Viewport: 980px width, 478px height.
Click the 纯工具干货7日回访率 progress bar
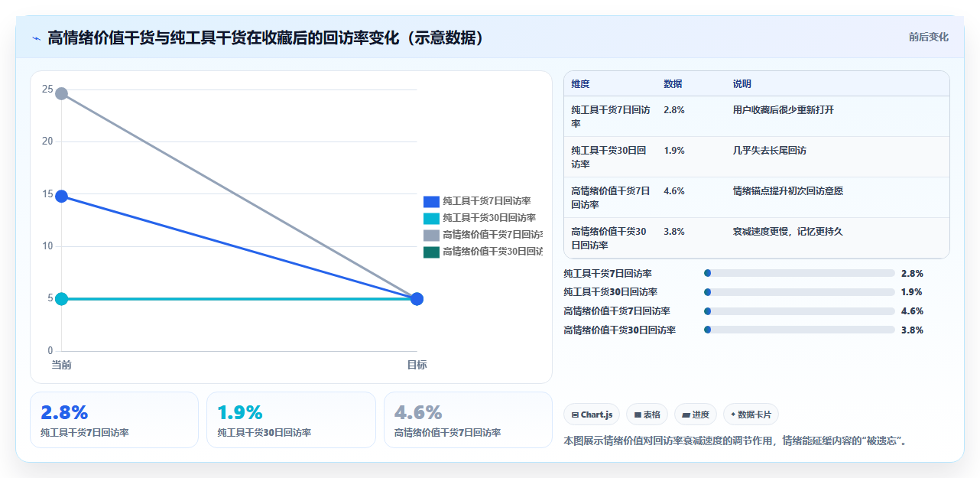coord(800,273)
